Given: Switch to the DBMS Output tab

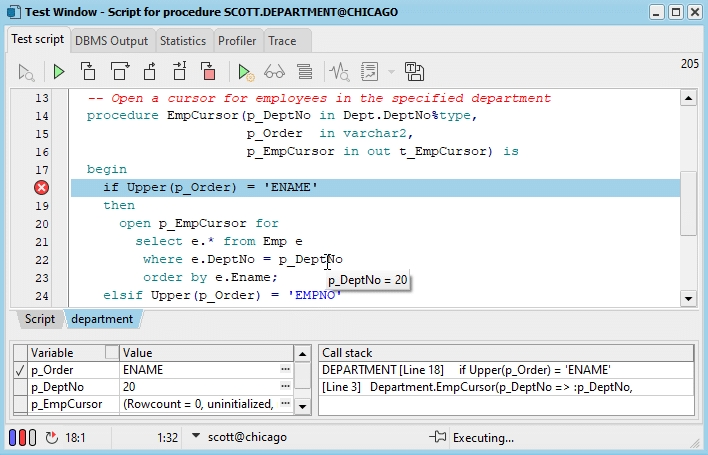Looking at the screenshot, I should pos(111,41).
